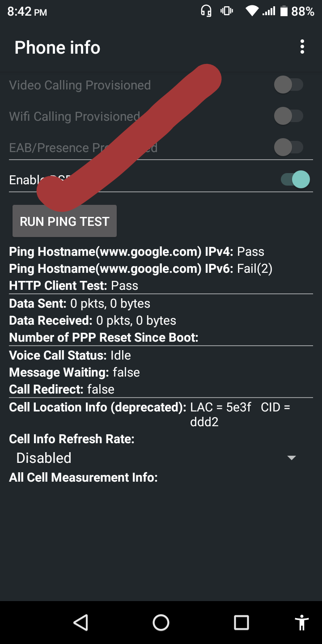The width and height of the screenshot is (322, 644).
Task: Select the Disabled refresh rate spinner
Action: click(44, 458)
